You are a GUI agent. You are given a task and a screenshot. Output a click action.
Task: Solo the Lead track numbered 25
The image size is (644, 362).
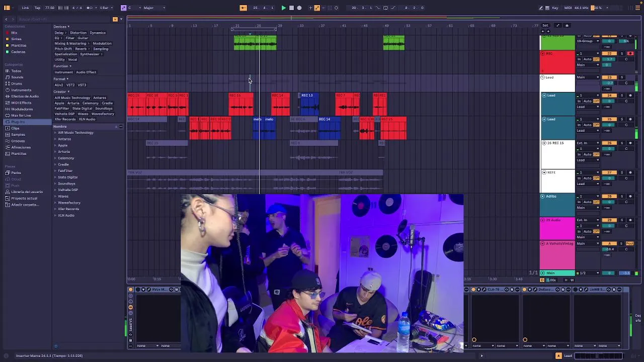pos(622,119)
